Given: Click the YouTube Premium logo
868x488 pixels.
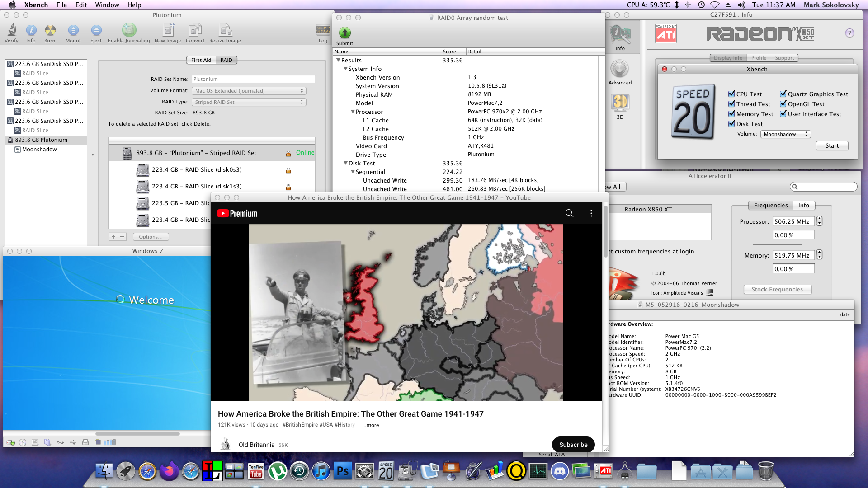Looking at the screenshot, I should [x=237, y=213].
